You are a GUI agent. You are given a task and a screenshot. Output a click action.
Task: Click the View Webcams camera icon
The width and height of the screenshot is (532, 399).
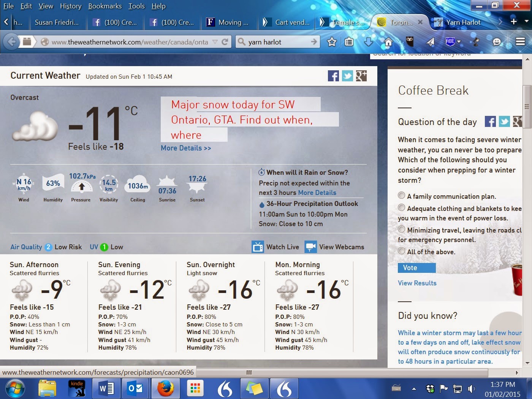coord(311,247)
